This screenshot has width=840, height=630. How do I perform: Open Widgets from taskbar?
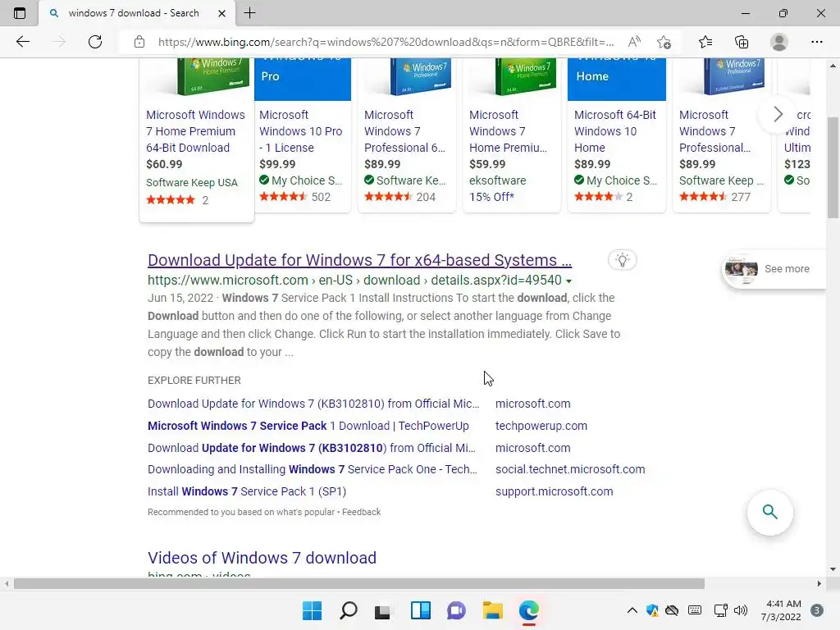click(421, 610)
